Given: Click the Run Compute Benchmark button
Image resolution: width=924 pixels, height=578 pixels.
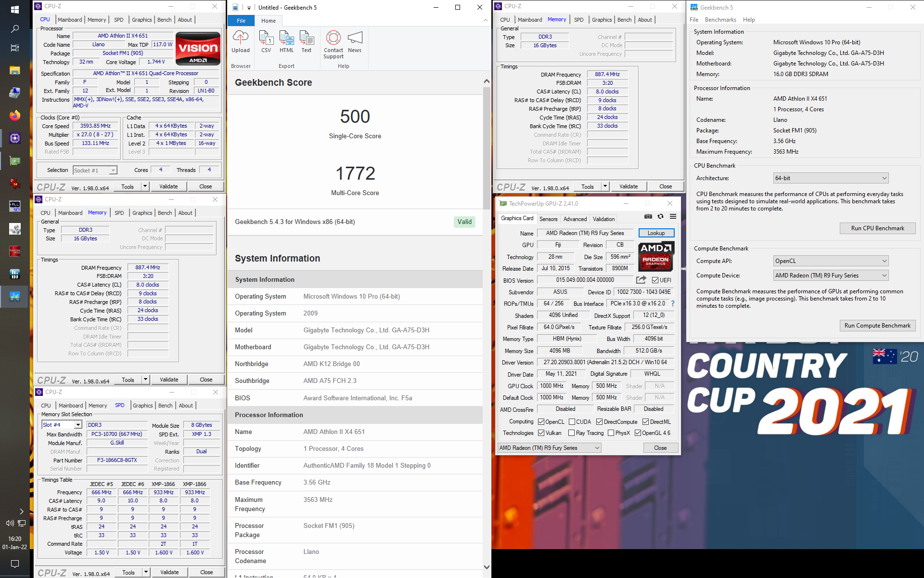Looking at the screenshot, I should [877, 326].
